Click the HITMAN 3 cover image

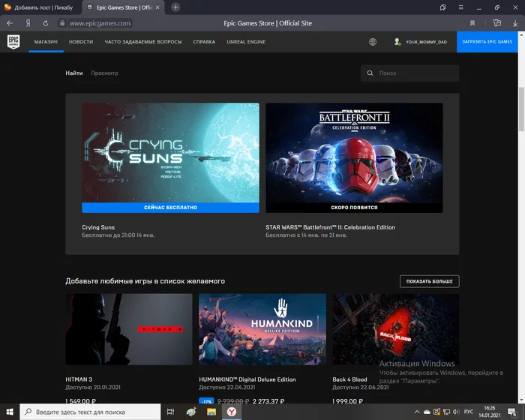(x=129, y=329)
